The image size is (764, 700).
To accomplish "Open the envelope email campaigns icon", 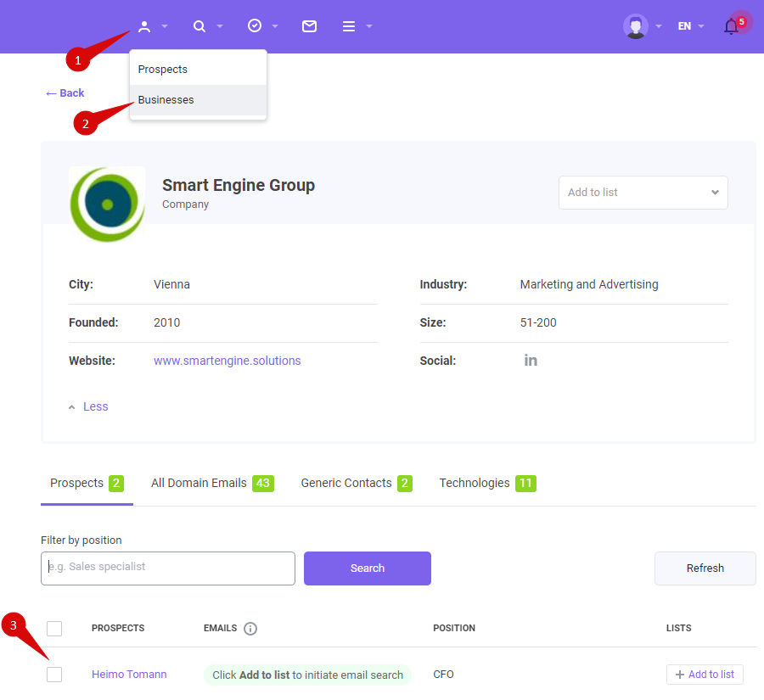I will tap(309, 26).
